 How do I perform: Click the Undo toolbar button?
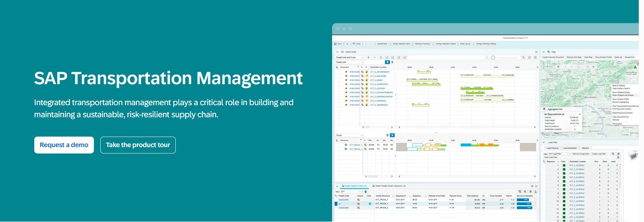[357, 44]
